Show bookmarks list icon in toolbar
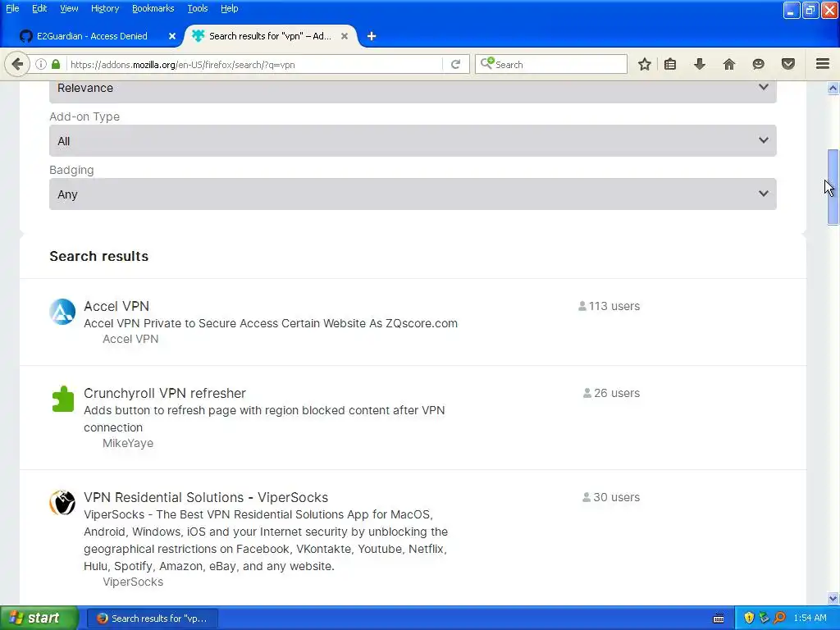 (669, 64)
